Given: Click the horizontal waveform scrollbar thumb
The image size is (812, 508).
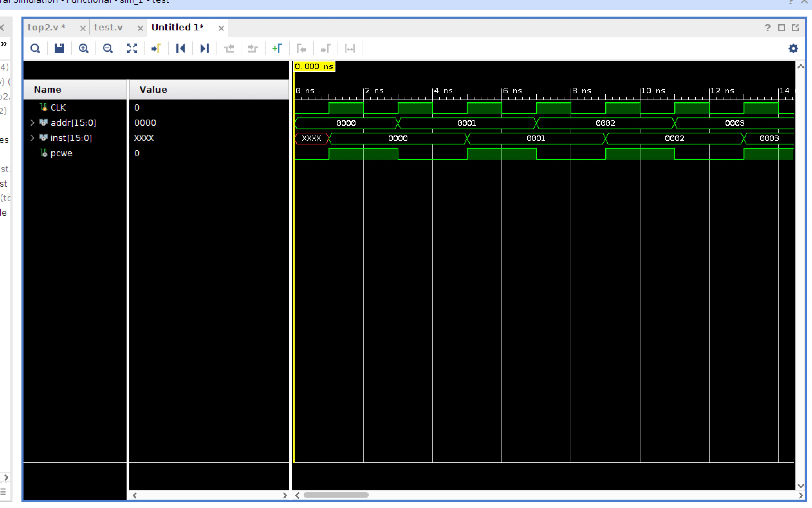Looking at the screenshot, I should pos(336,495).
